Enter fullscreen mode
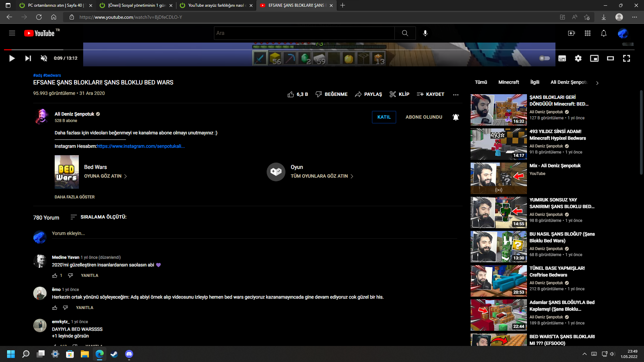Image resolution: width=644 pixels, height=362 pixels. coord(627,58)
